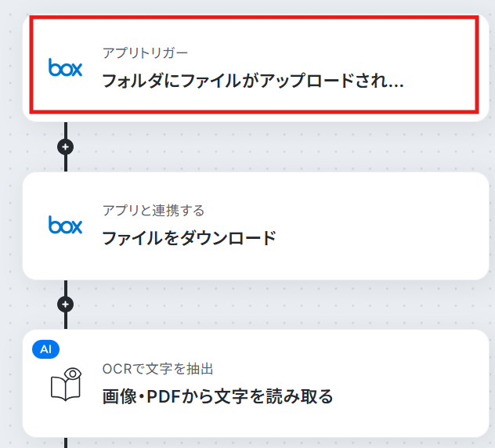Open the red-highlighted Box trigger step
The image size is (495, 448).
pos(254,64)
